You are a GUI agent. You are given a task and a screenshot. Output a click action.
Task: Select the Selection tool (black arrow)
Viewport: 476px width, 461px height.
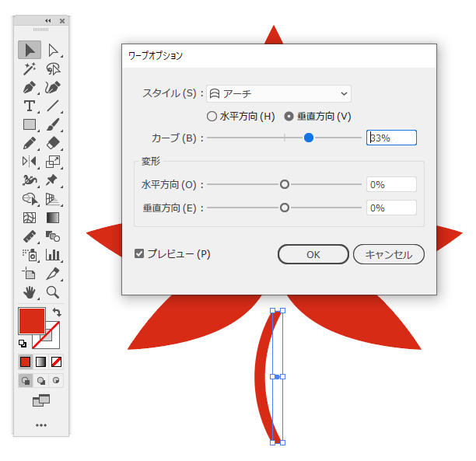pos(30,50)
